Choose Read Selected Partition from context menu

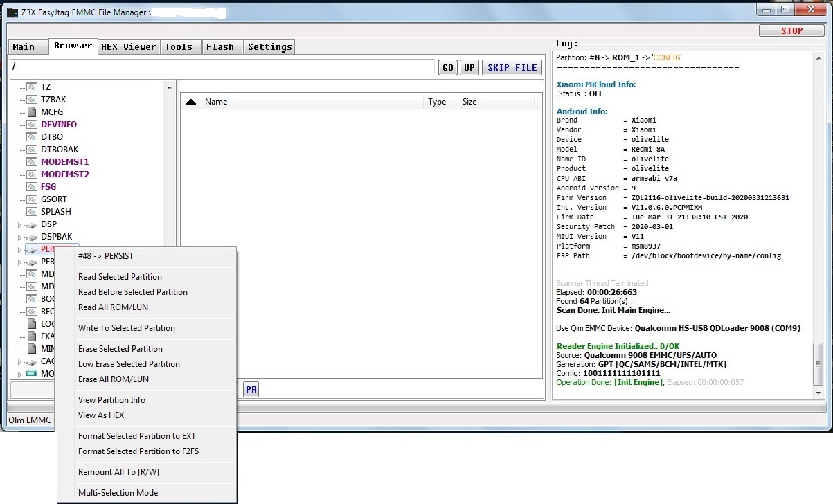click(x=120, y=277)
